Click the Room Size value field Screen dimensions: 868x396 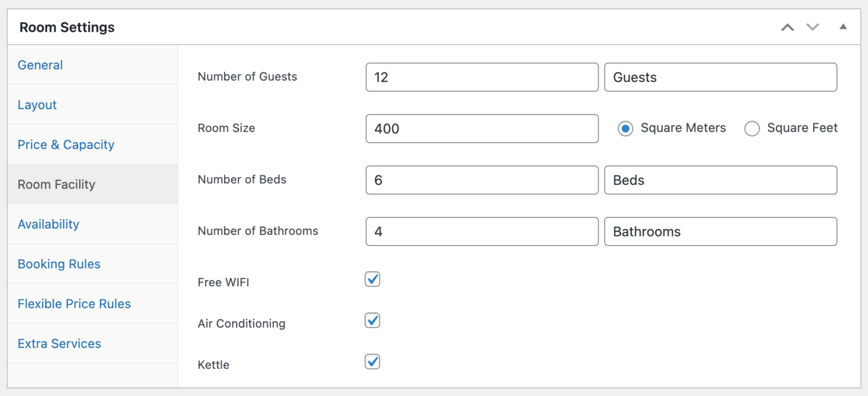(482, 128)
